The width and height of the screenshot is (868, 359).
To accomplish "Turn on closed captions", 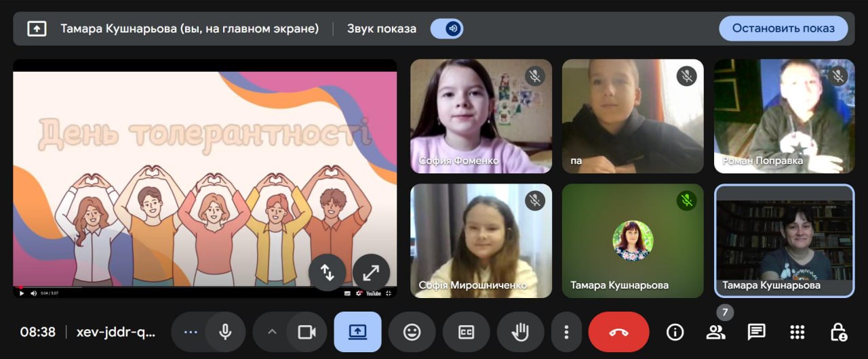I will point(466,332).
